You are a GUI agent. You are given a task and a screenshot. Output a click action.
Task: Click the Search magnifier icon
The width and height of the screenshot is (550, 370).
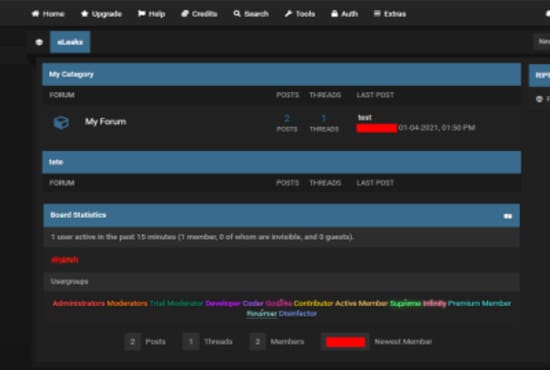[237, 14]
